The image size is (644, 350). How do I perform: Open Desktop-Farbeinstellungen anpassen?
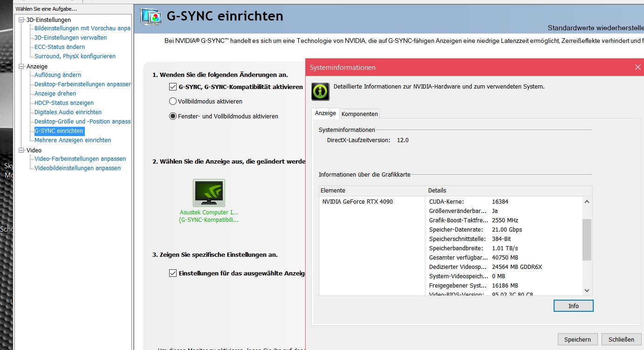point(82,84)
